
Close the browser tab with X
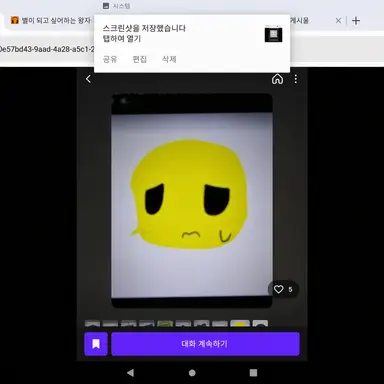(x=338, y=21)
